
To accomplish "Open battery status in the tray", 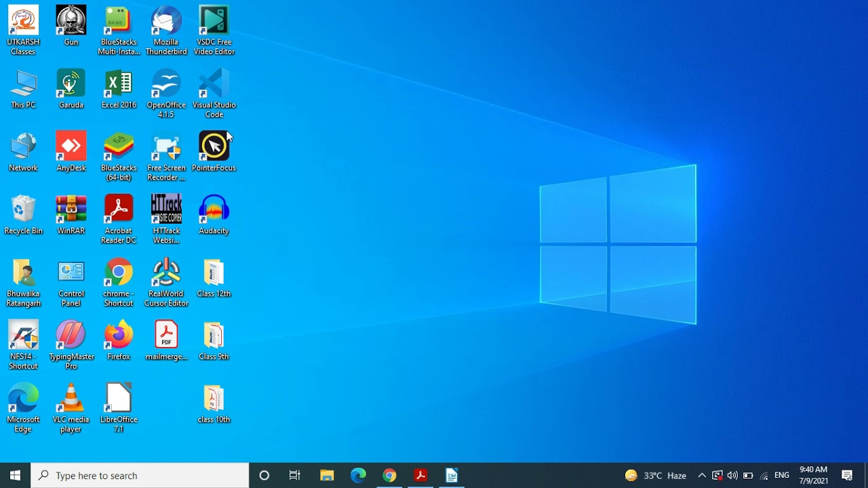I will click(748, 476).
